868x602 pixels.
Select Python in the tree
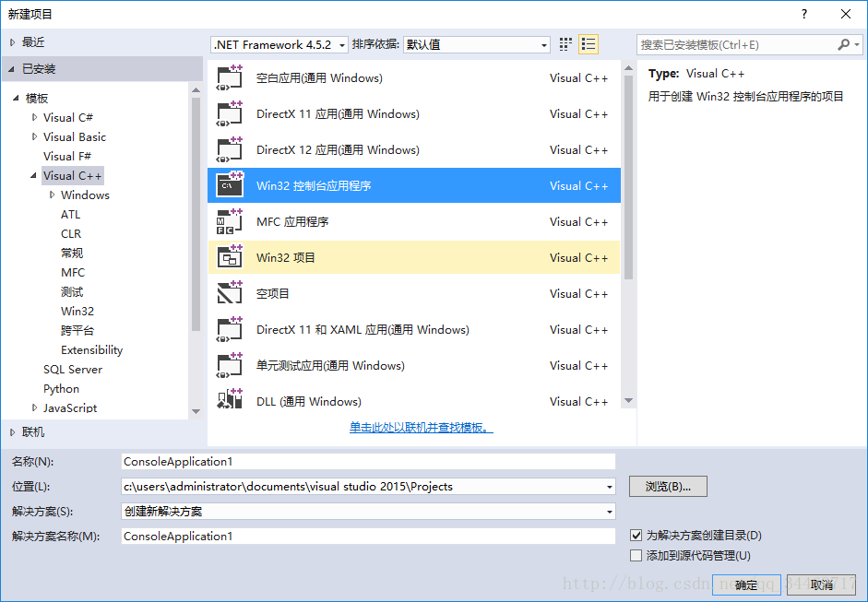[61, 388]
